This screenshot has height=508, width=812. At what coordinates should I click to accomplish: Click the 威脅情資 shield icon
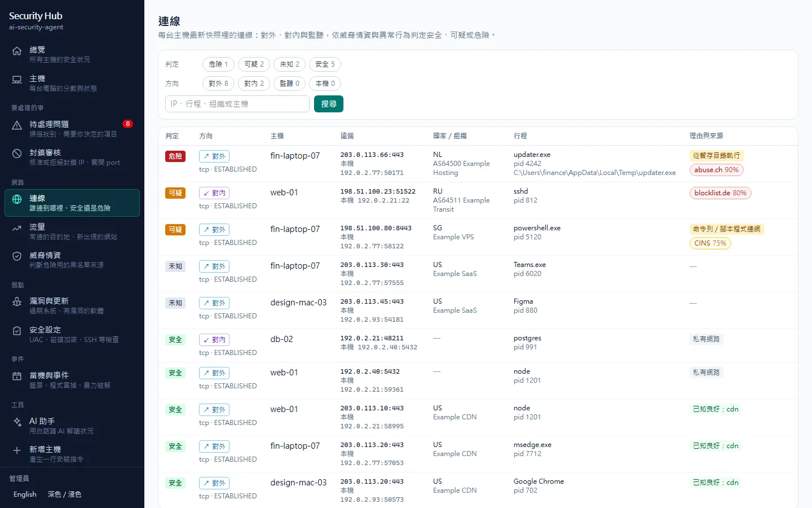[x=17, y=256]
